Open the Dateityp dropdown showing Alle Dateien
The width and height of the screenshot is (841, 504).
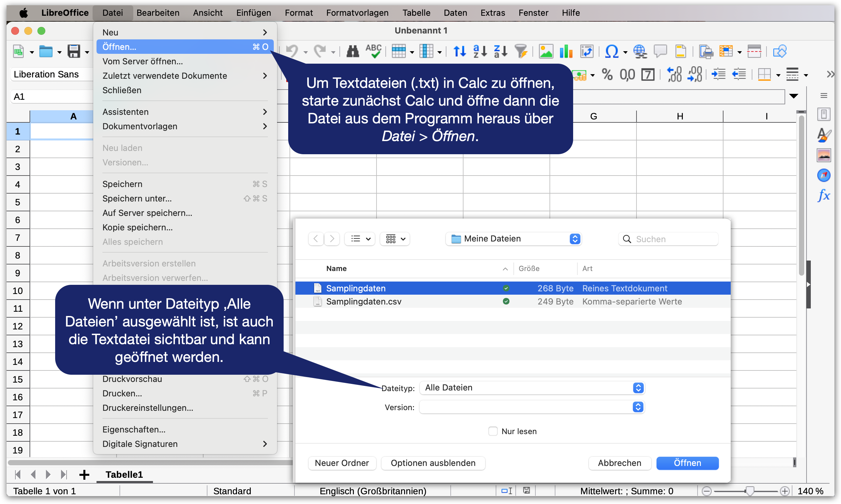pyautogui.click(x=532, y=388)
